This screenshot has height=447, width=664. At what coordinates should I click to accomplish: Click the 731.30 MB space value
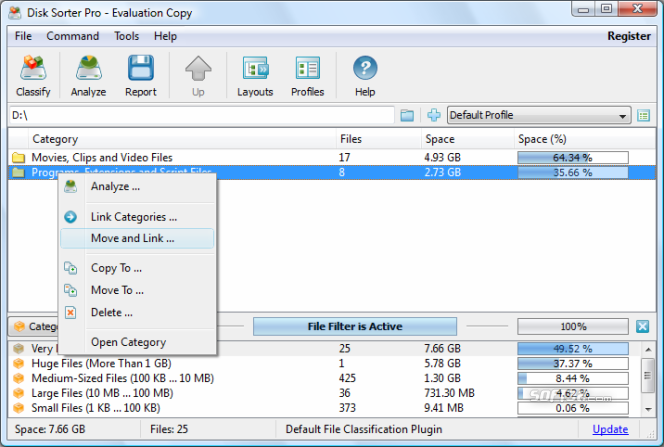[449, 393]
